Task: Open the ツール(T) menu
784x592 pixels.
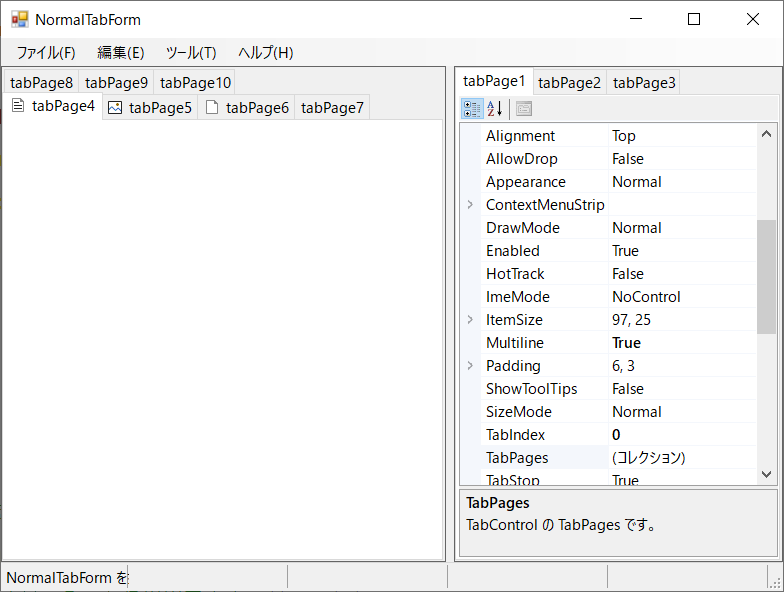Action: (191, 53)
